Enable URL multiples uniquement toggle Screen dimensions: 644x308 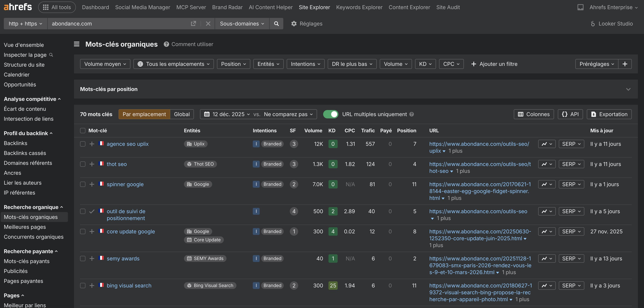(x=331, y=114)
